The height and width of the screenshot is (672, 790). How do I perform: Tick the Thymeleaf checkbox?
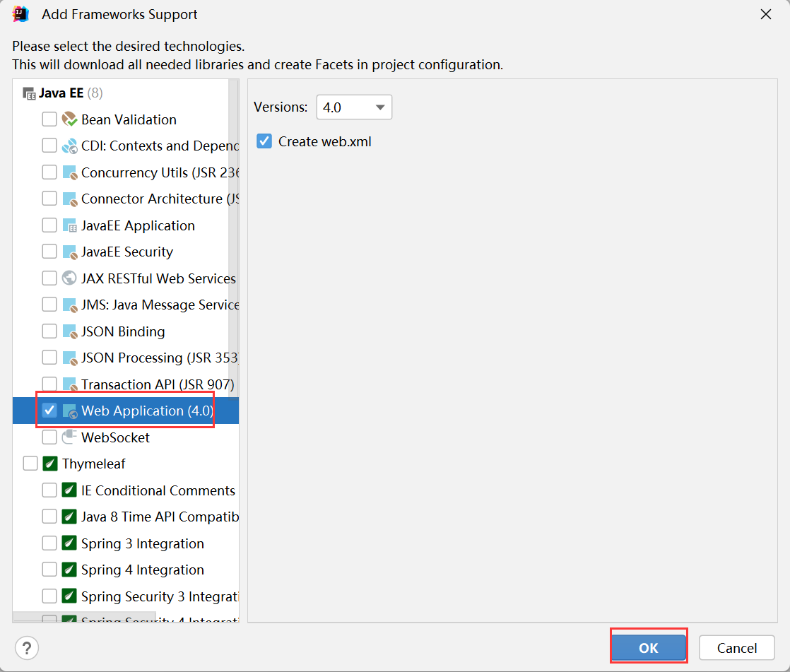point(30,464)
